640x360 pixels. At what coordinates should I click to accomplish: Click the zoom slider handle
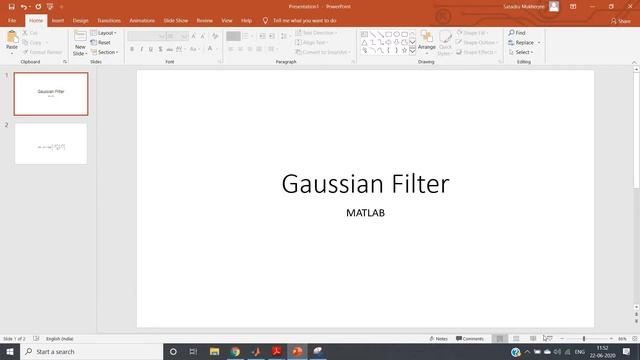584,339
